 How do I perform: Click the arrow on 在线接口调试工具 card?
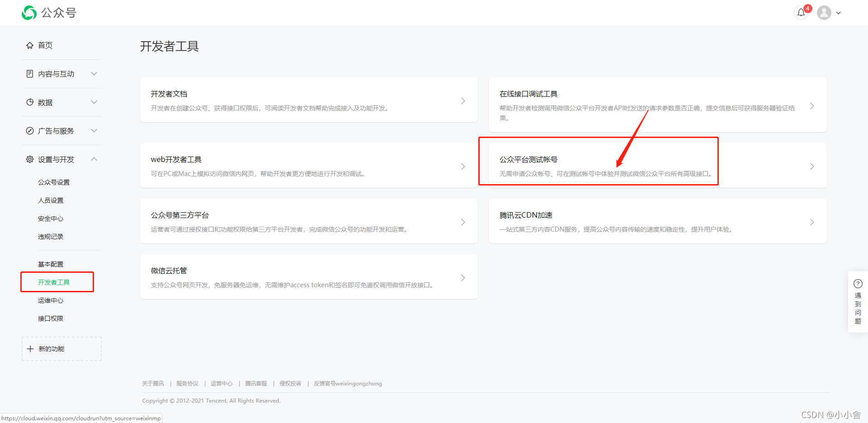812,106
